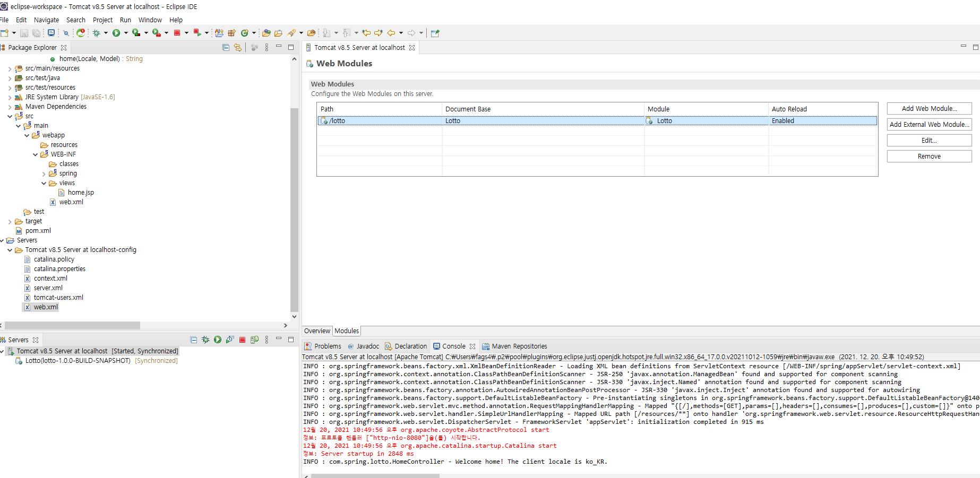Open dropdown arrow next to Run icon
The height and width of the screenshot is (478, 980).
pyautogui.click(x=126, y=33)
